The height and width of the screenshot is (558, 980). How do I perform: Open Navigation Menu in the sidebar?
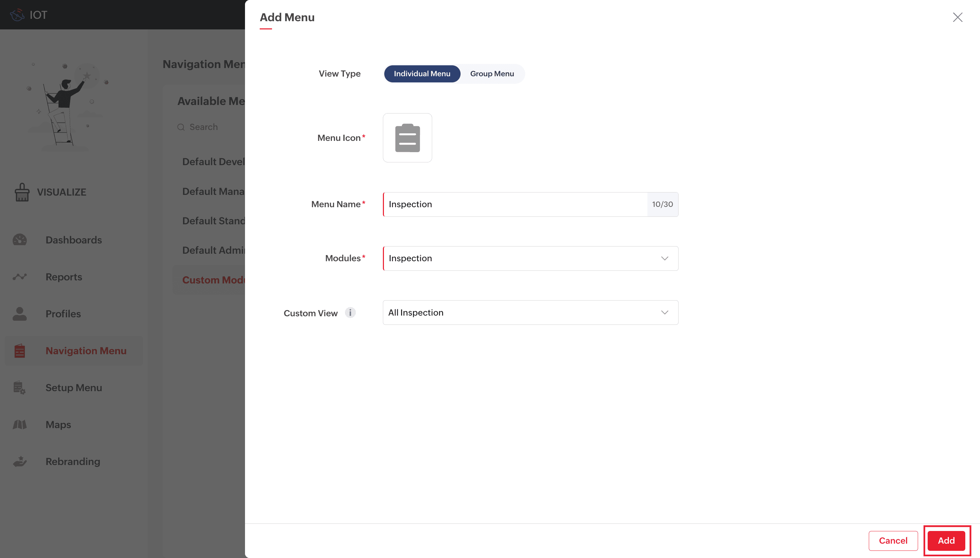[86, 351]
